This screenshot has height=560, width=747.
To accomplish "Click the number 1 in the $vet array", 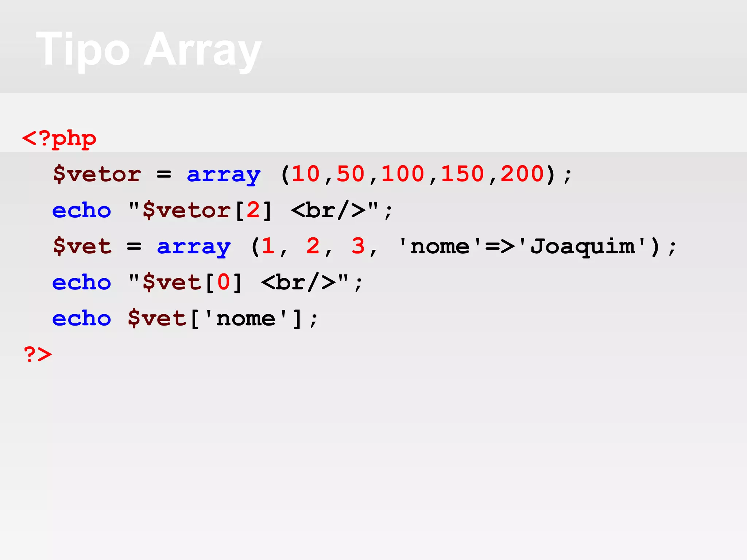I will point(268,246).
